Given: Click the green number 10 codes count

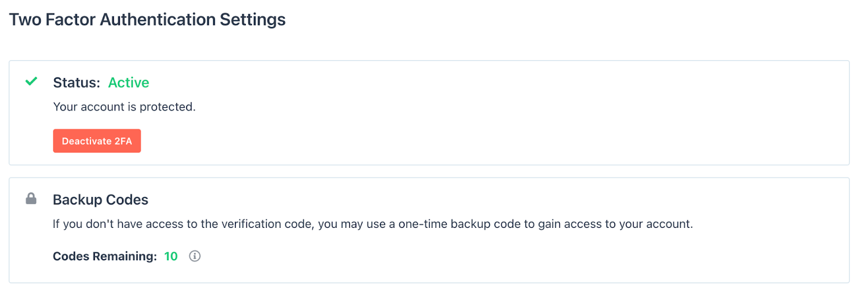Looking at the screenshot, I should tap(171, 256).
